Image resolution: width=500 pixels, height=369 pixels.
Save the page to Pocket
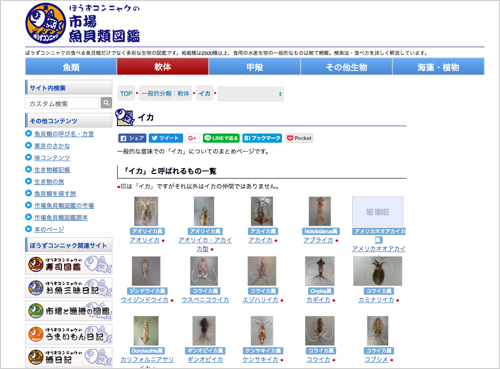tap(299, 138)
